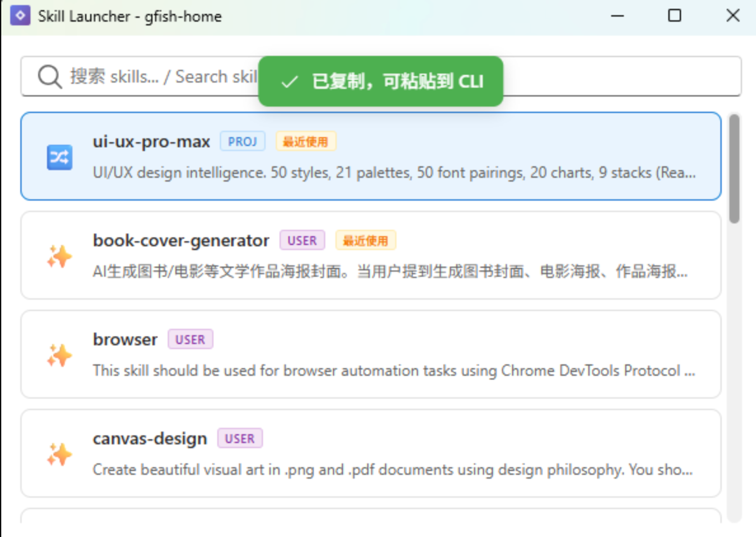Select the canvas-design skill name

(x=150, y=439)
